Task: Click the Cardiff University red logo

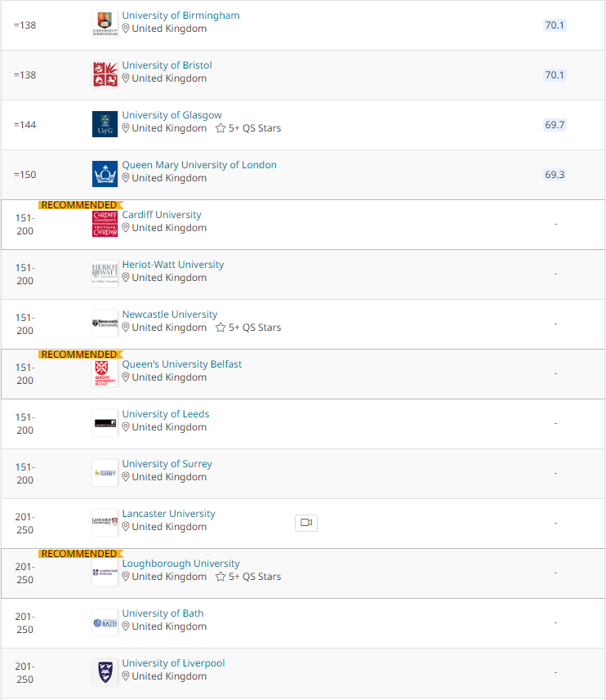Action: pyautogui.click(x=105, y=224)
